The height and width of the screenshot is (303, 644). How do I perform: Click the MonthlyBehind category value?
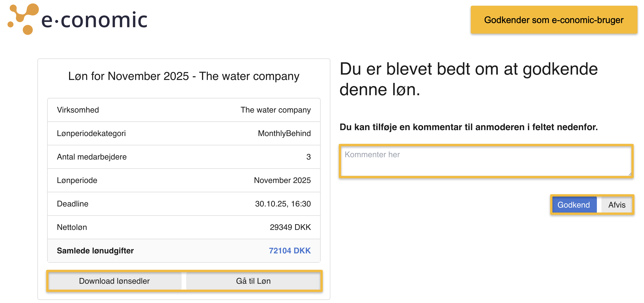point(284,133)
